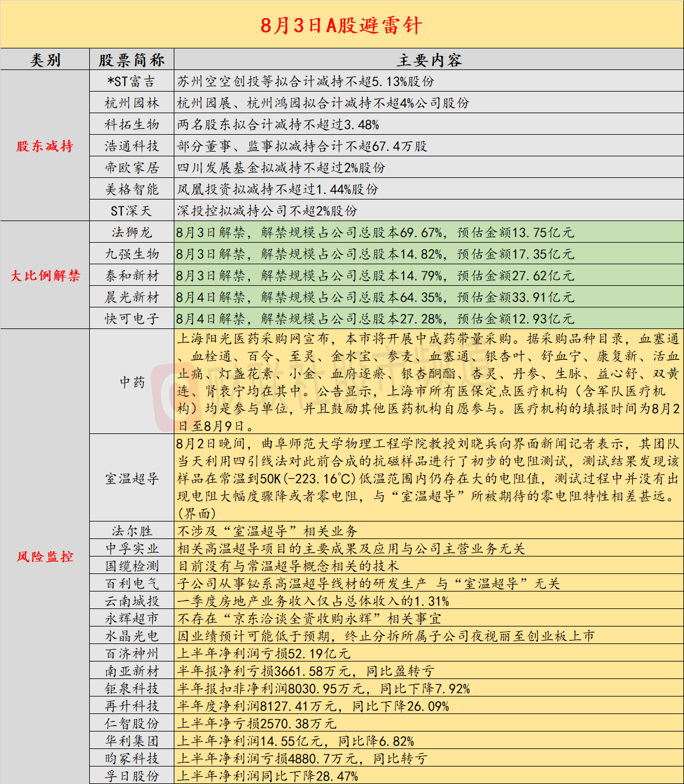The width and height of the screenshot is (684, 784).
Task: Click the 14.79% 27.62亿元 unlock row
Action: (429, 276)
